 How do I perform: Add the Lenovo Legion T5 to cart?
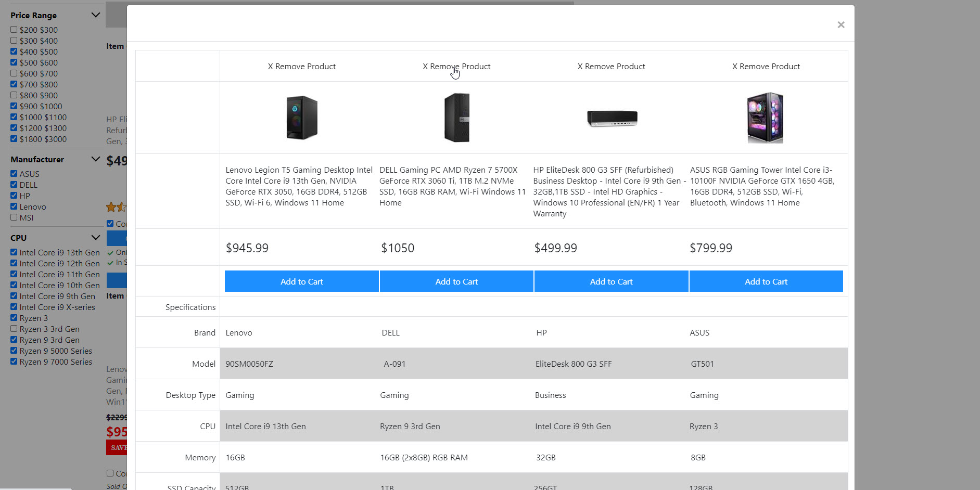pos(302,281)
